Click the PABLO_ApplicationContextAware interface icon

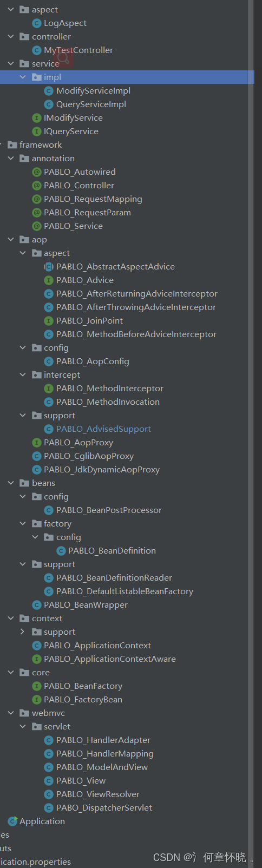(37, 659)
